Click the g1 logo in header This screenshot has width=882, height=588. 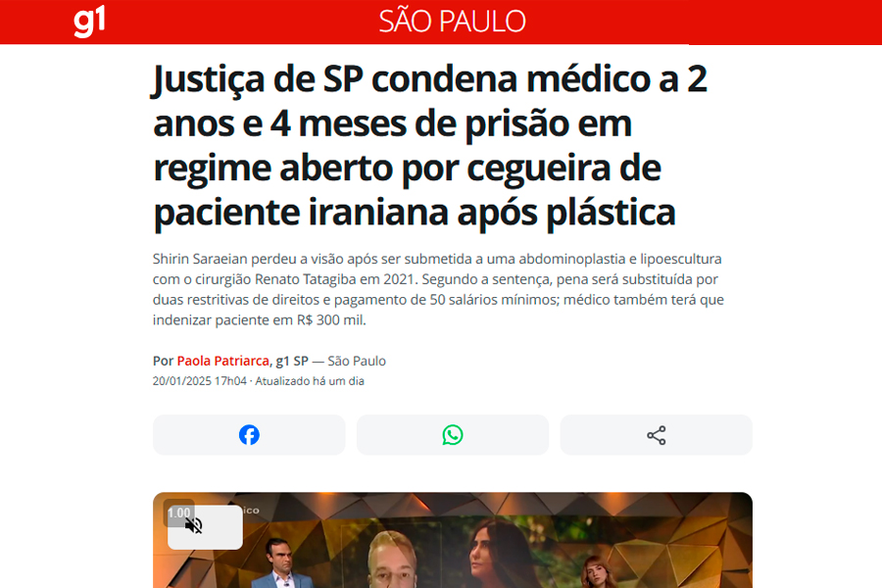coord(89,22)
